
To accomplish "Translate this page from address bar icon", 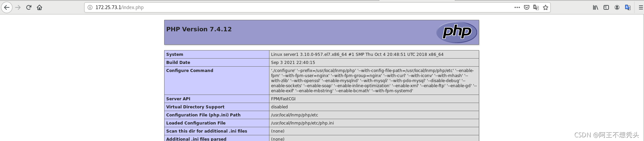I will [x=536, y=7].
